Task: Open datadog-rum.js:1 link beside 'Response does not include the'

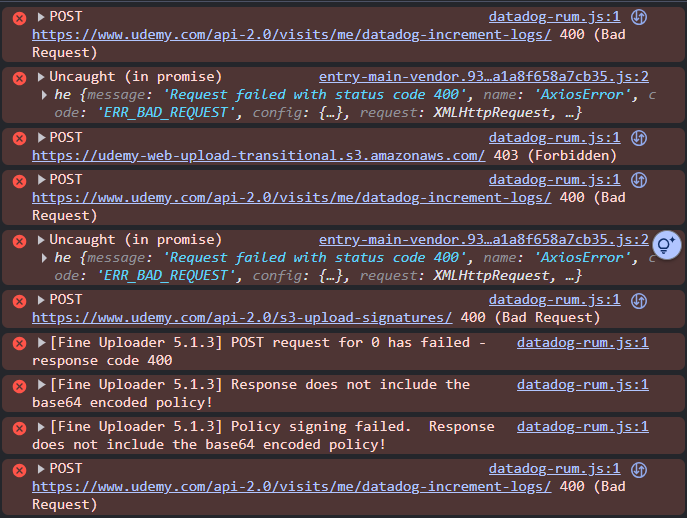Action: pyautogui.click(x=583, y=385)
